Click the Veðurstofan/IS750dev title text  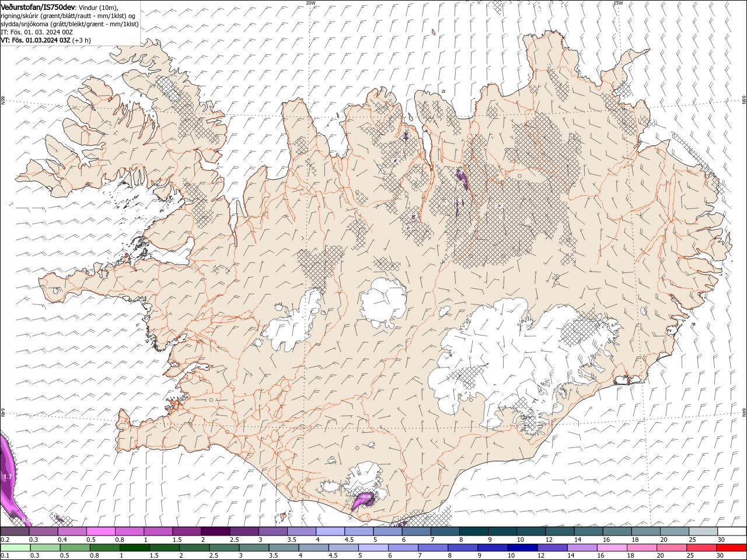38,7
